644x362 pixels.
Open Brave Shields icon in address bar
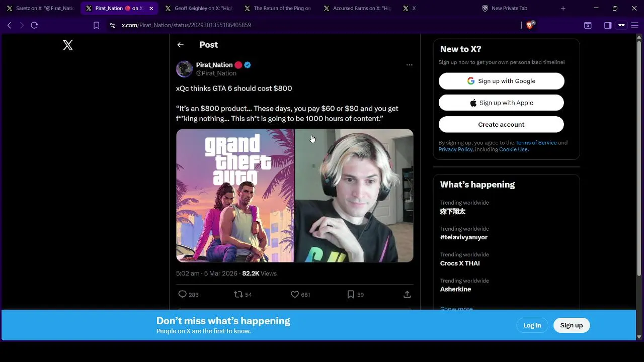click(530, 25)
